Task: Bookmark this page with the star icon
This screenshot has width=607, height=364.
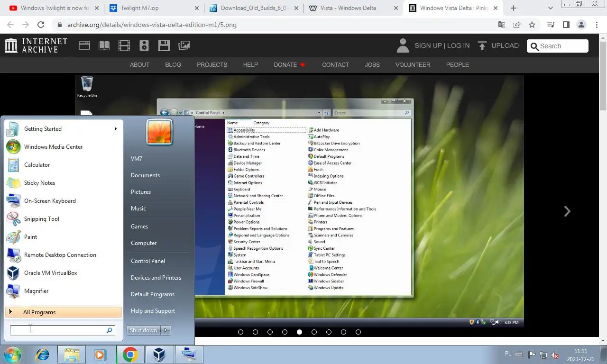Action: [x=532, y=25]
